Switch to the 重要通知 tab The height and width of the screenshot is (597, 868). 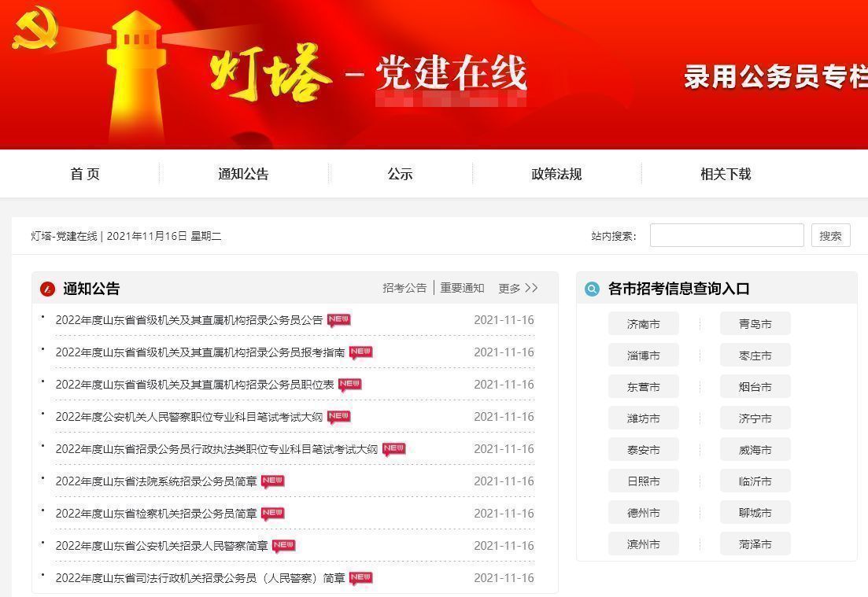[x=463, y=288]
